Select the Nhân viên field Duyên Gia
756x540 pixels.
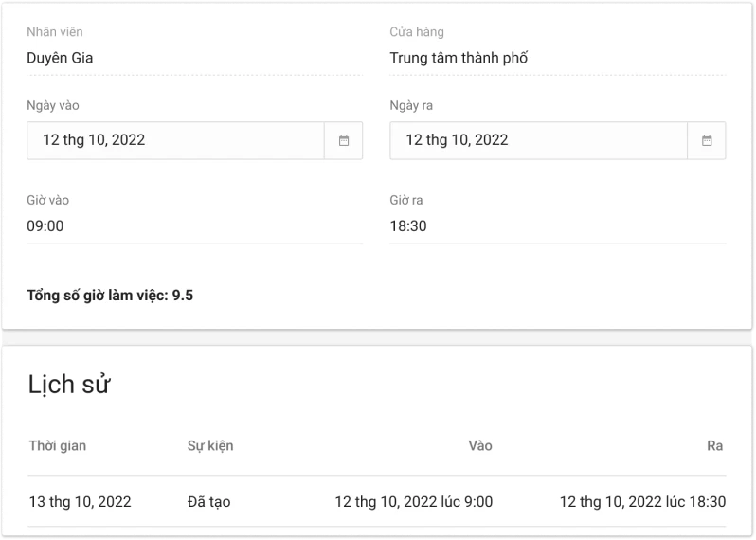(194, 58)
